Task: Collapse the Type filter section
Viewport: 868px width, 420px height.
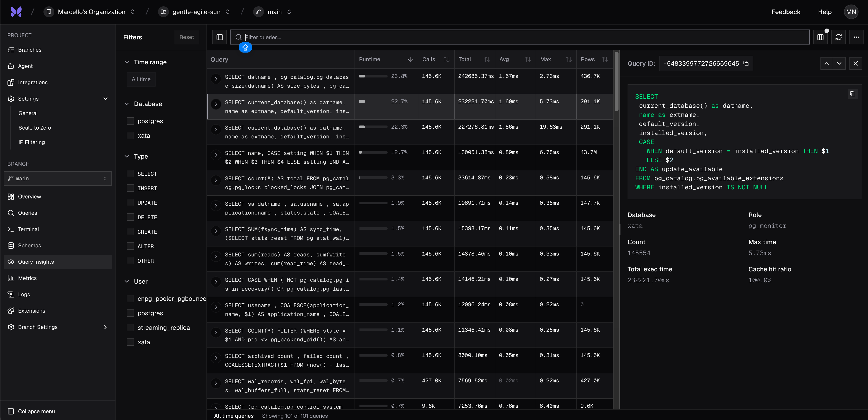Action: [127, 156]
